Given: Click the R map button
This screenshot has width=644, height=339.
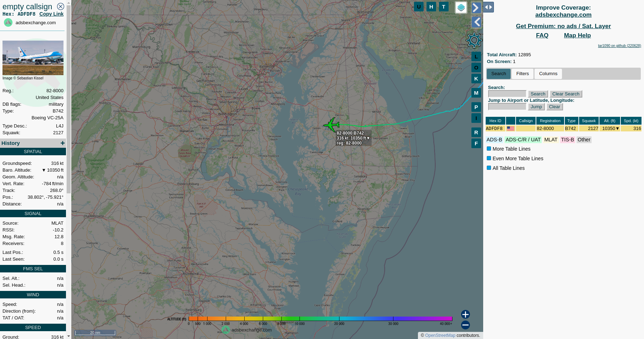Looking at the screenshot, I should click(x=476, y=132).
